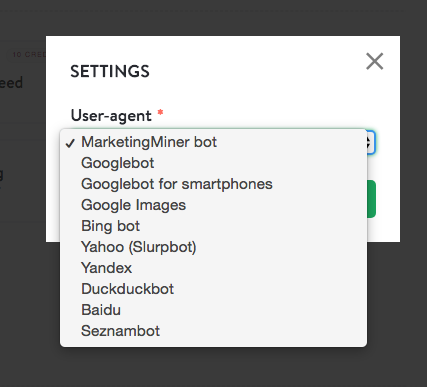Viewport: 427px width, 387px height.
Task: Select MarketingMiner bot option
Action: (x=213, y=142)
